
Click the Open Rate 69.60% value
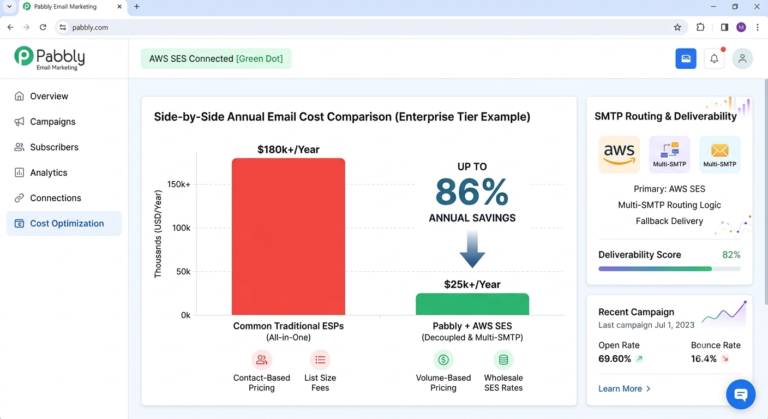(615, 359)
